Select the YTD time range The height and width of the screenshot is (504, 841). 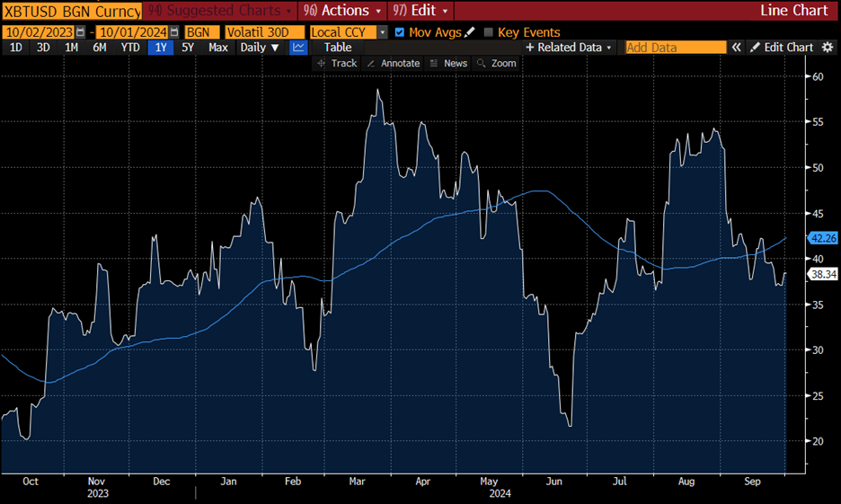click(x=130, y=48)
